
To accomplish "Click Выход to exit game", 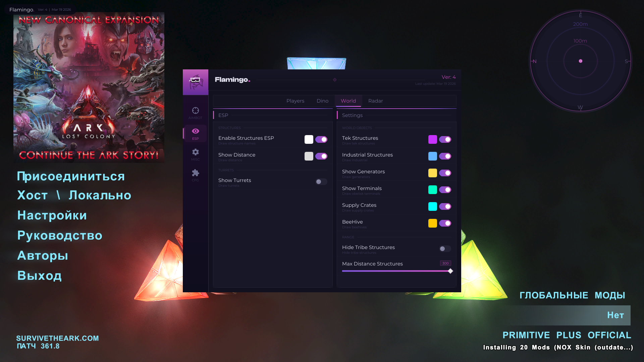I will [x=39, y=276].
